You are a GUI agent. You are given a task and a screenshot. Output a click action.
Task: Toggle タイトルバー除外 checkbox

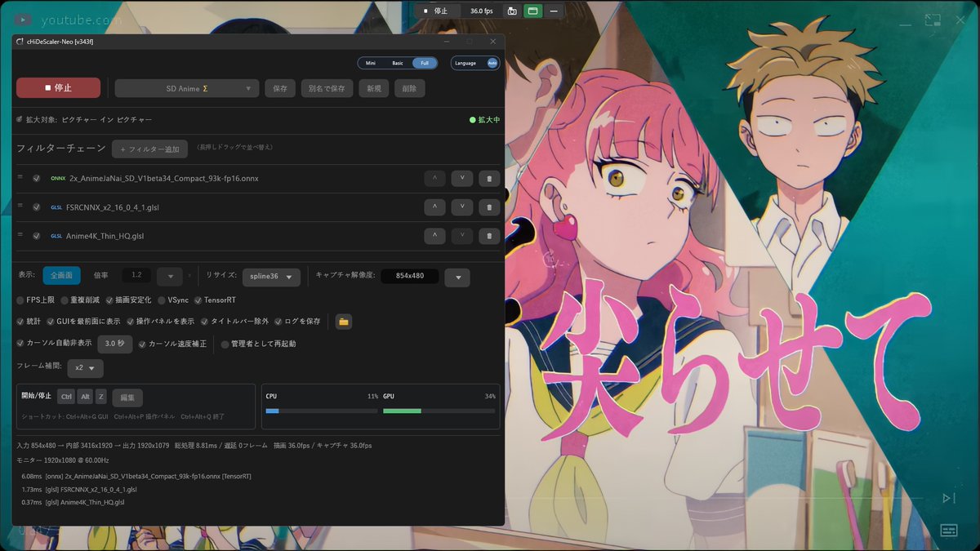click(x=205, y=322)
